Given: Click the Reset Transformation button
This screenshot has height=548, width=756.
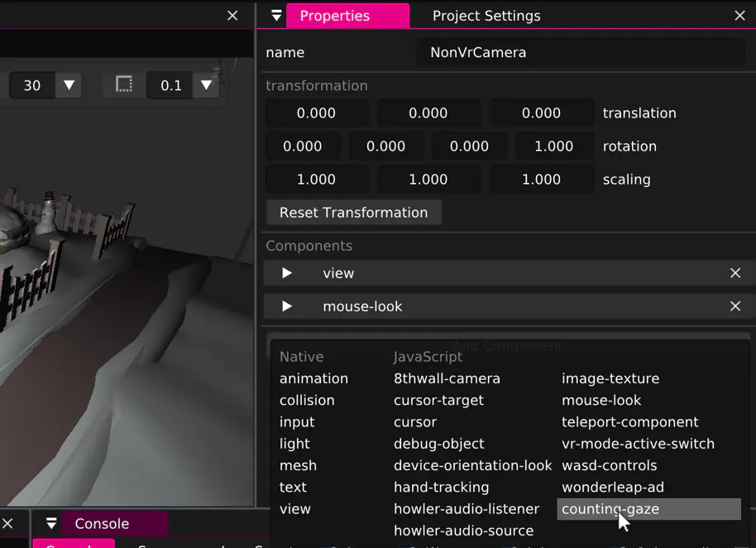Looking at the screenshot, I should click(x=353, y=213).
